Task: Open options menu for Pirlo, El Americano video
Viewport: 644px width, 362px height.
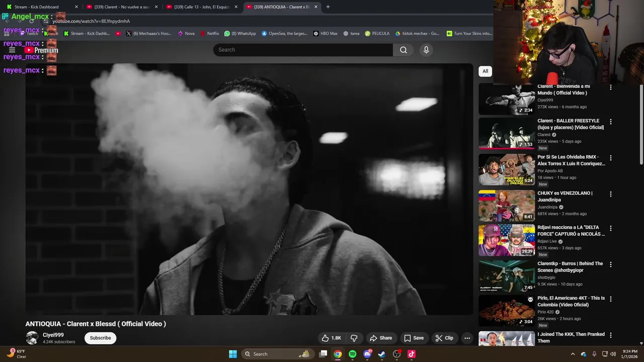Action: pos(611,299)
